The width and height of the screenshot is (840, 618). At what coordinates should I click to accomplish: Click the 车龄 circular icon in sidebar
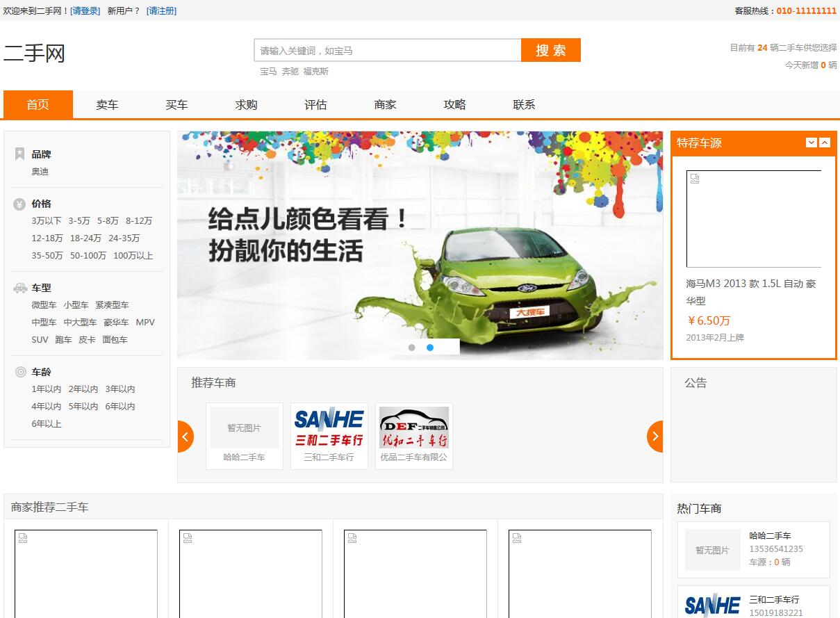pos(20,372)
